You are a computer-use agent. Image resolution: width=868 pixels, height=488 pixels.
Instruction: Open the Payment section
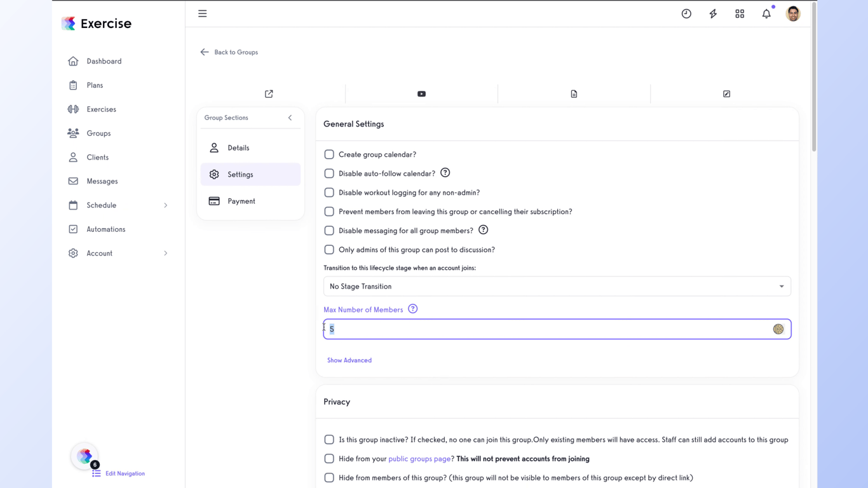pyautogui.click(x=241, y=201)
